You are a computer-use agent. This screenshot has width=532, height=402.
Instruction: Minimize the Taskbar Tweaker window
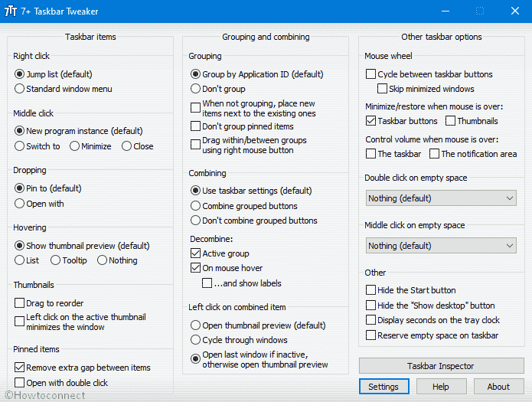click(446, 11)
